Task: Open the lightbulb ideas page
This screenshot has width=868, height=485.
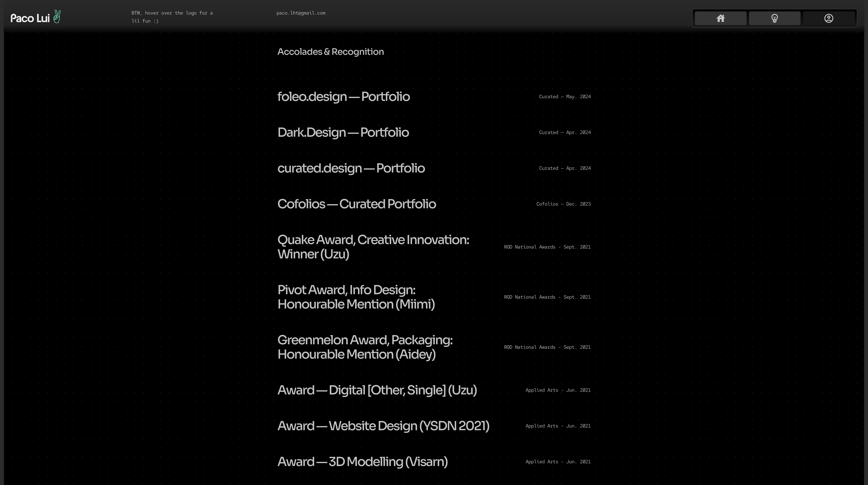Action: pos(774,18)
